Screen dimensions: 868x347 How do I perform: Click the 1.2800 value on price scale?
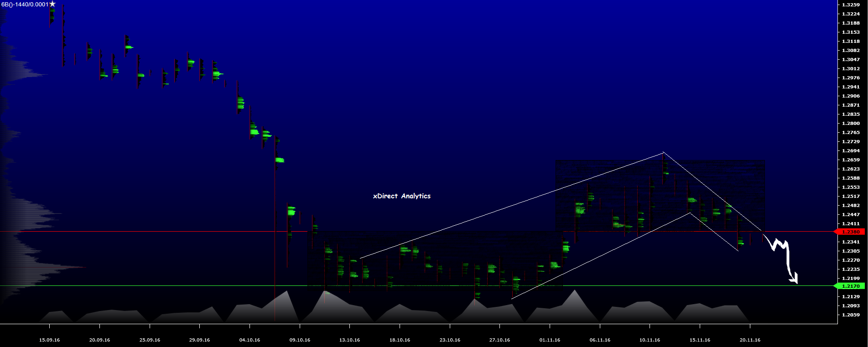851,123
